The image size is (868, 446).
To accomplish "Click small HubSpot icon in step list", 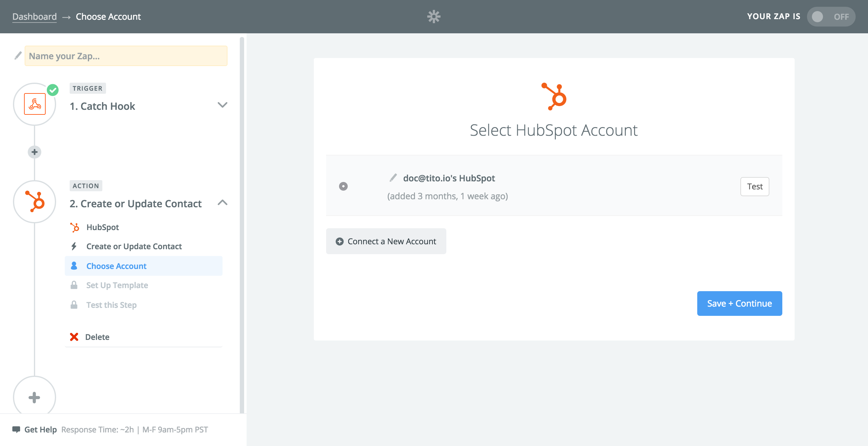I will [75, 227].
